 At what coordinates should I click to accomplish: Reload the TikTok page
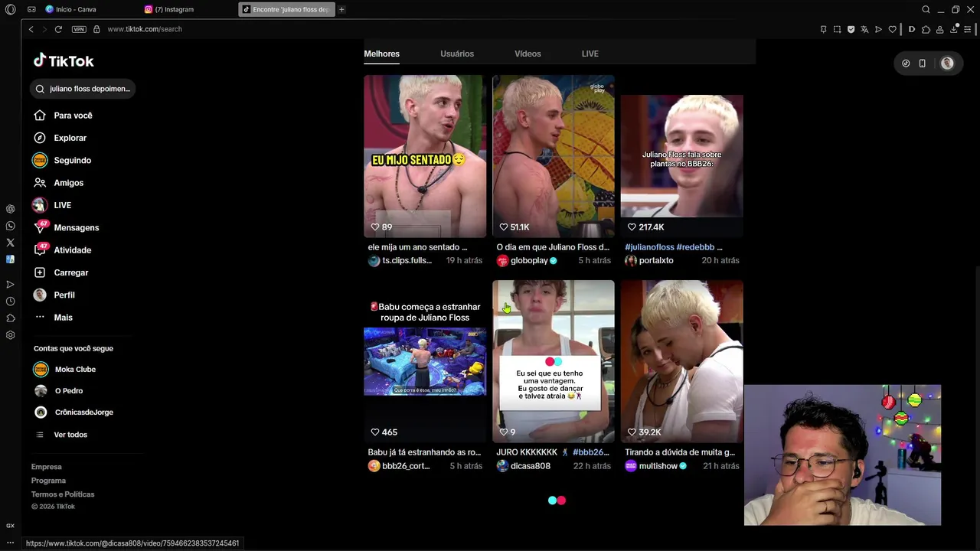[59, 29]
